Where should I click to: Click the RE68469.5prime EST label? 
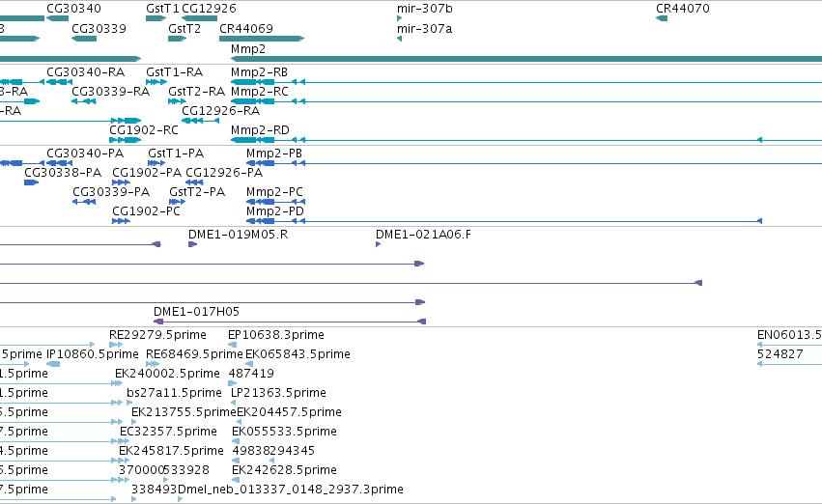pyautogui.click(x=194, y=354)
